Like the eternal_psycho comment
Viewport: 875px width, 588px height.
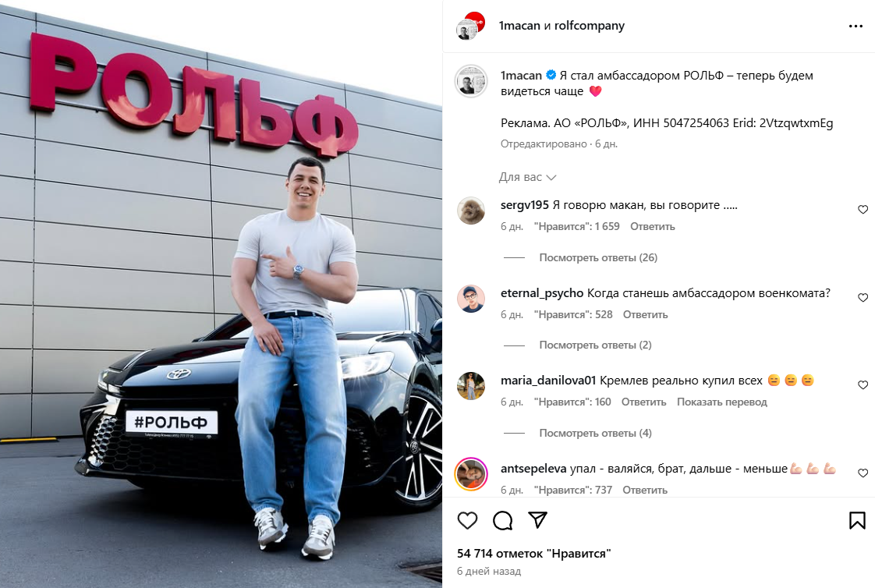[863, 298]
